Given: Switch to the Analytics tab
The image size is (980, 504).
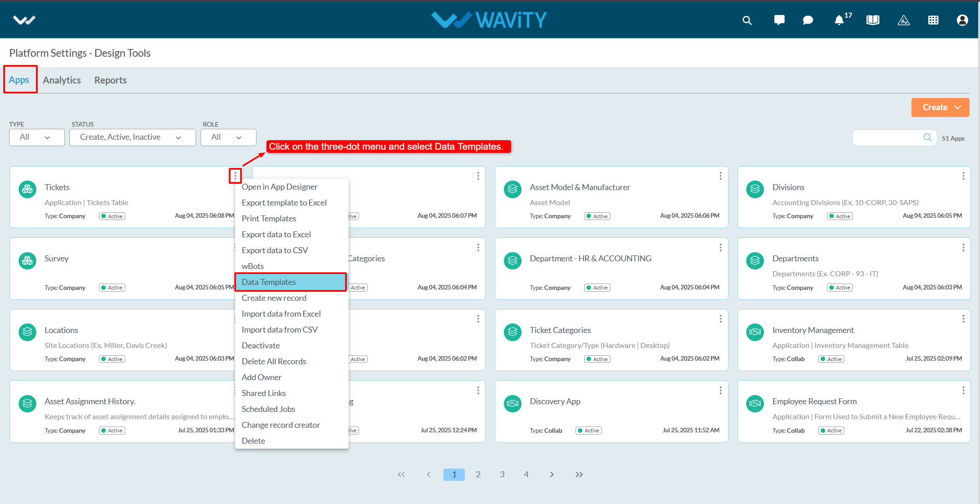Looking at the screenshot, I should [62, 80].
